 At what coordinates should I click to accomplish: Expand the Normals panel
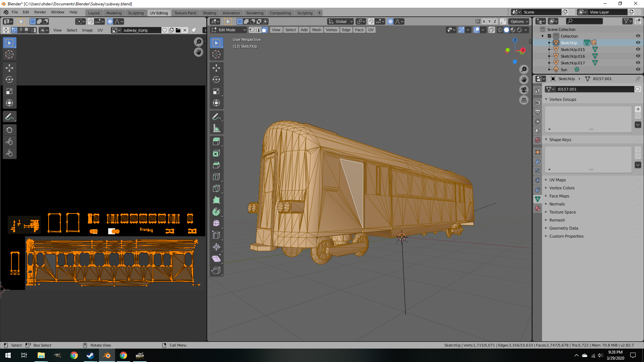pyautogui.click(x=546, y=204)
